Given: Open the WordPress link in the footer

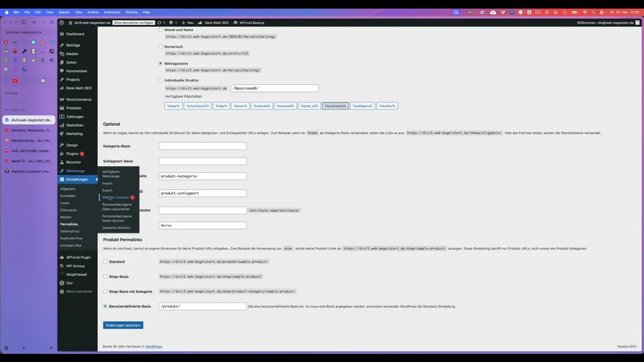Looking at the screenshot, I should [x=153, y=346].
